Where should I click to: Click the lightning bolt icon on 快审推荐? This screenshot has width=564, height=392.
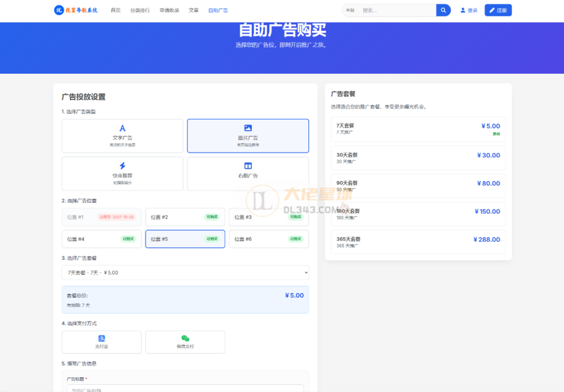coord(122,165)
